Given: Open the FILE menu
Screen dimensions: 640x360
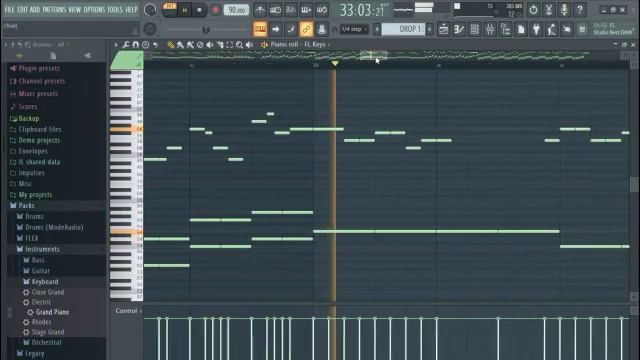Looking at the screenshot, I should tap(9, 9).
